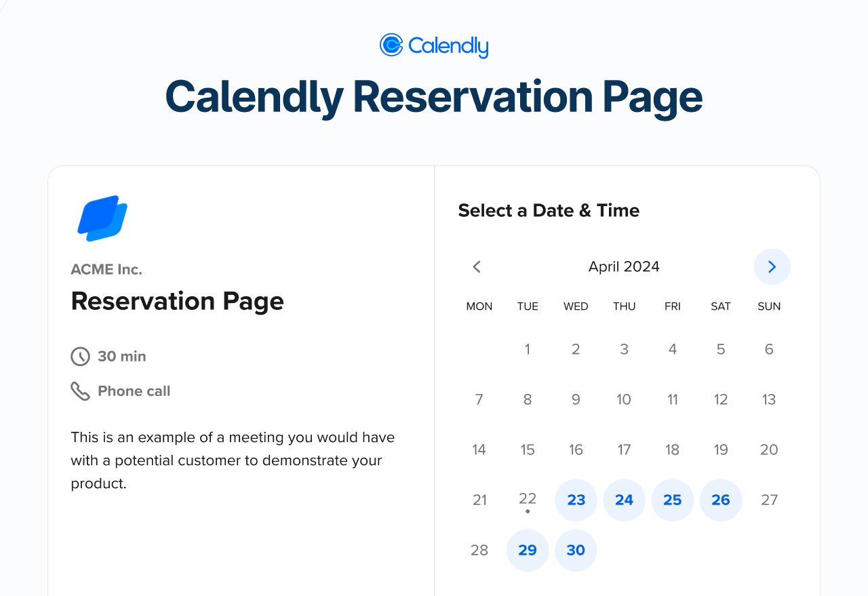Click today's date, April 22

tap(528, 499)
